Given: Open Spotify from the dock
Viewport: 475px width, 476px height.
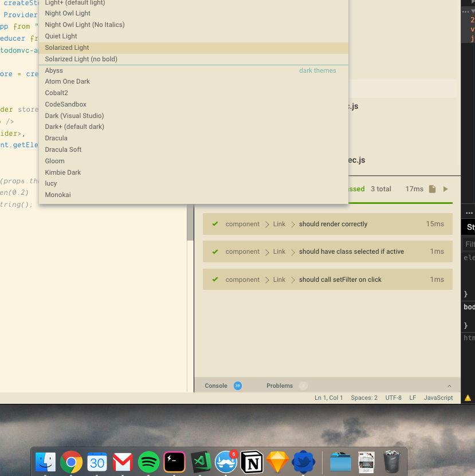Looking at the screenshot, I should tap(148, 462).
